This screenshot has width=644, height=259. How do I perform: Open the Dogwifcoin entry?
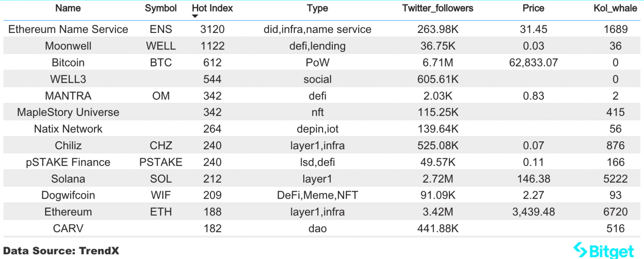tap(68, 195)
